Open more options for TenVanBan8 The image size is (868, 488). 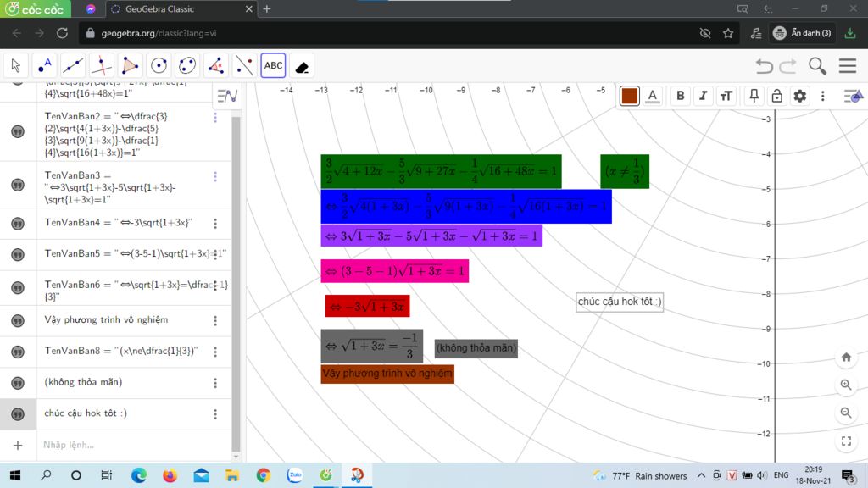coord(215,352)
